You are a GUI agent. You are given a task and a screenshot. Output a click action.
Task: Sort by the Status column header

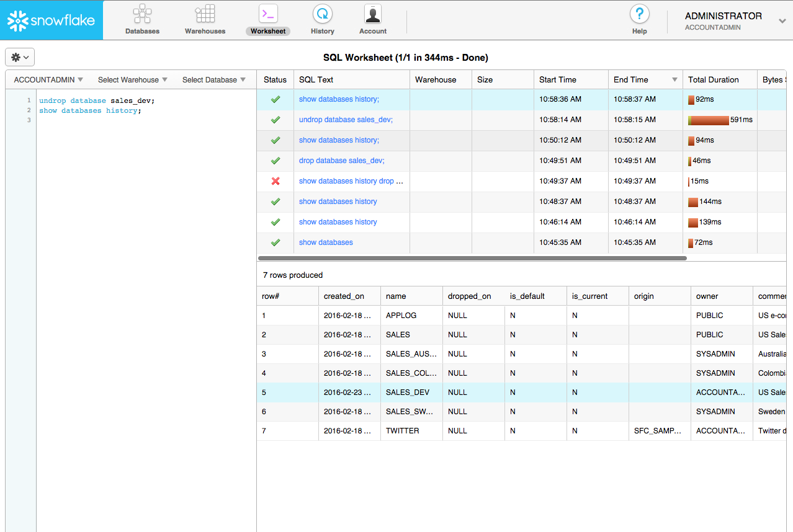coord(275,79)
